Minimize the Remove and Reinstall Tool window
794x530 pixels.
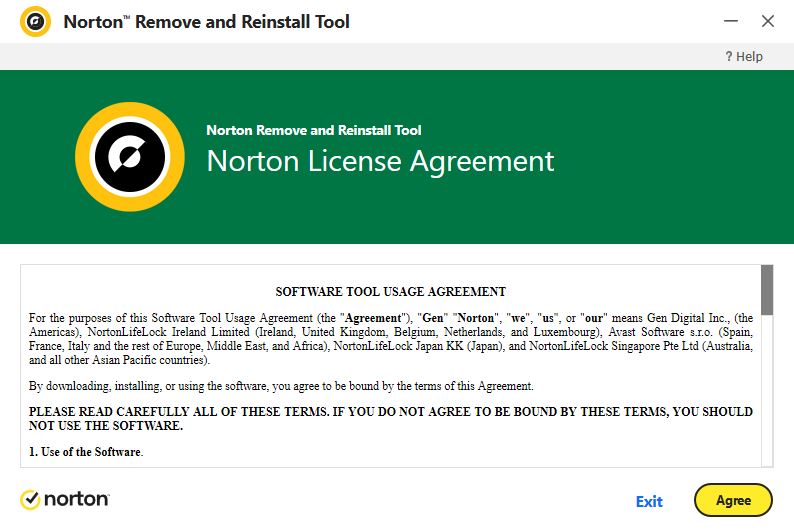click(731, 21)
